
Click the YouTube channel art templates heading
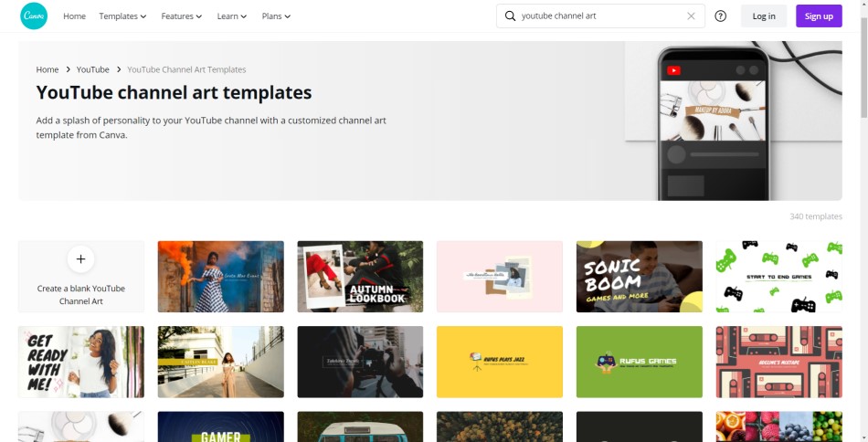click(x=174, y=92)
